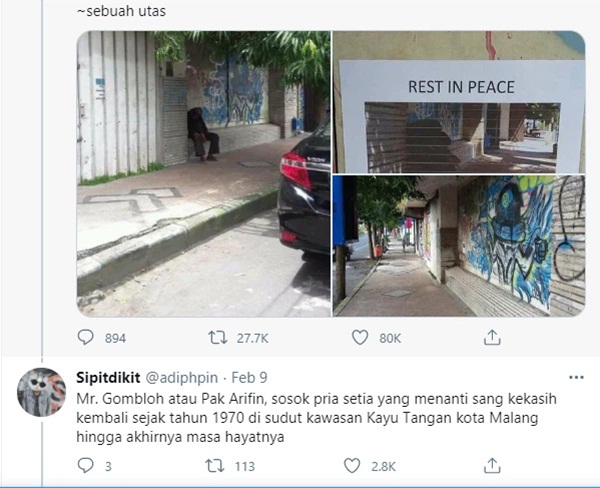600x488 pixels.
Task: Share Sipitdikit's tweet about Mr. Gombloh
Action: tap(492, 465)
